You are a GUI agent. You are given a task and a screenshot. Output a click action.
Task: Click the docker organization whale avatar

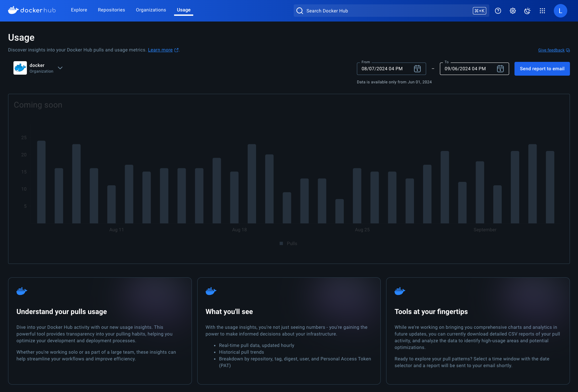20,68
